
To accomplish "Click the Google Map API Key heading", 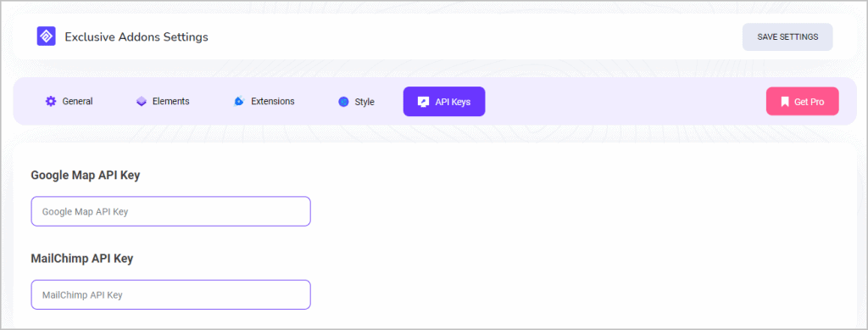I will pyautogui.click(x=86, y=176).
